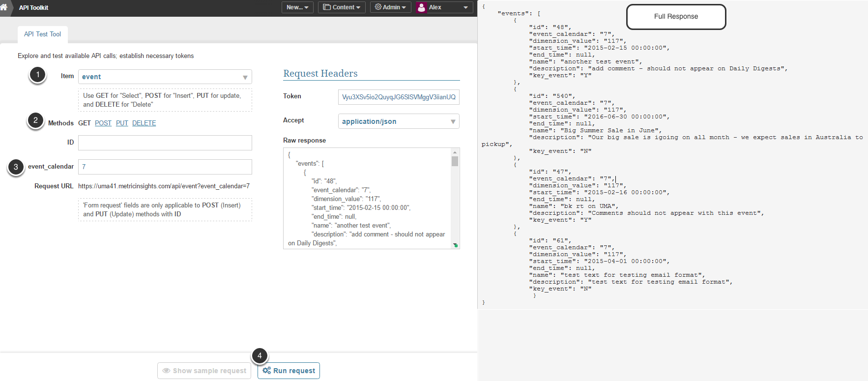Viewport: 868px width, 381px height.
Task: Open the New... dropdown menu
Action: click(297, 7)
